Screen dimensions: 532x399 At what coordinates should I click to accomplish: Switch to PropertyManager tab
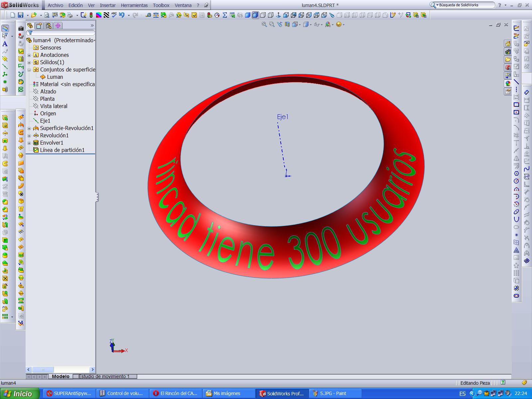(39, 26)
